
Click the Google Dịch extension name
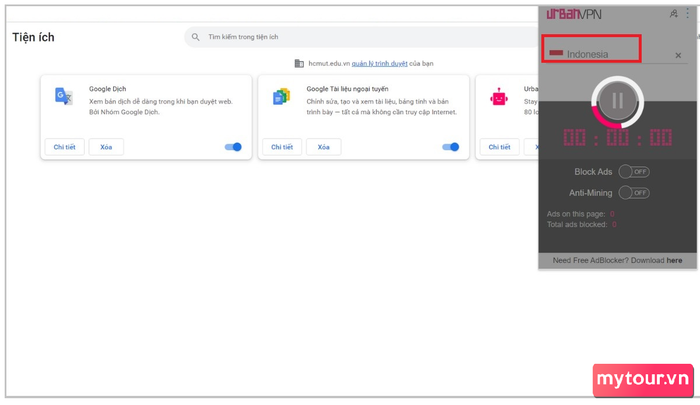click(x=108, y=89)
